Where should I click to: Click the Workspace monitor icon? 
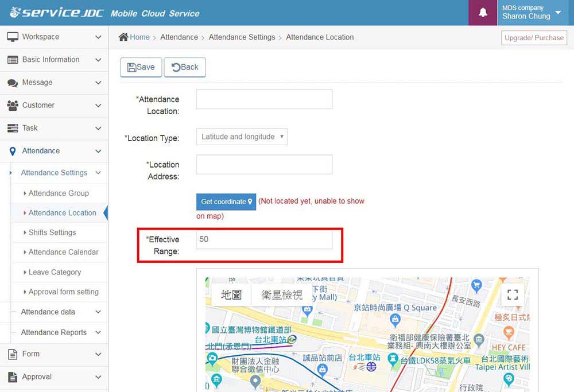13,37
